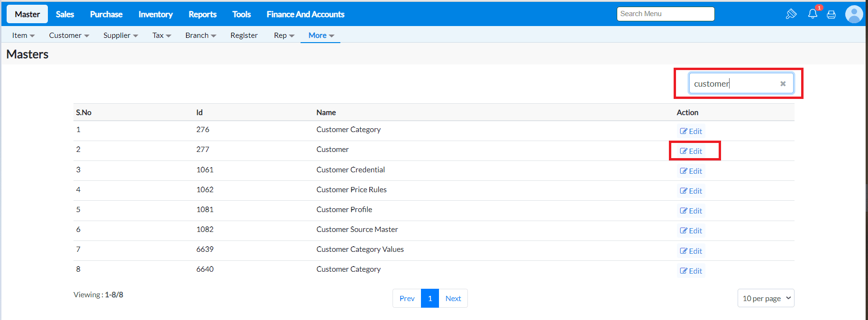Click the paintbrush theme icon
The image size is (868, 320).
coord(791,14)
